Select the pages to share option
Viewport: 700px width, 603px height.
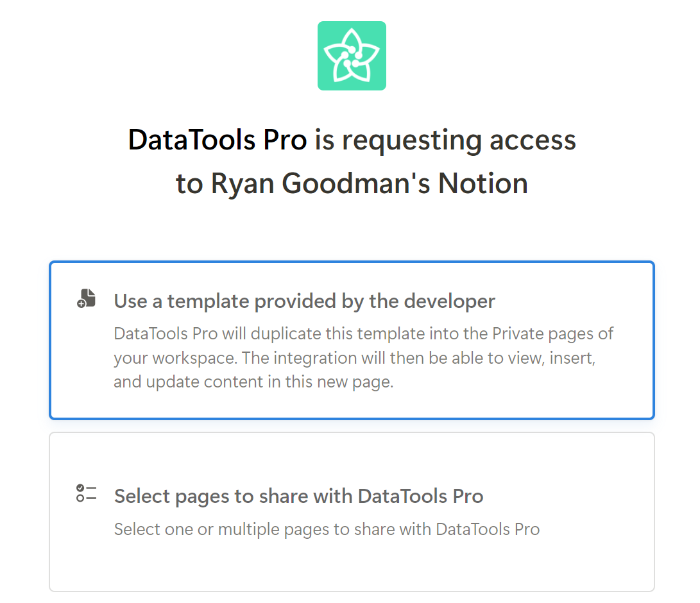click(352, 511)
